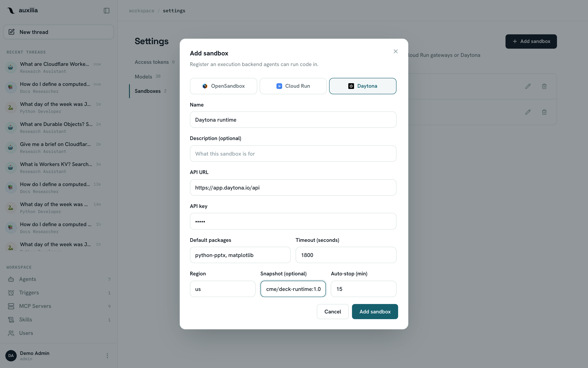Screen dimensions: 588x368
Task: Open the Triggers workspace section
Action: (59, 293)
